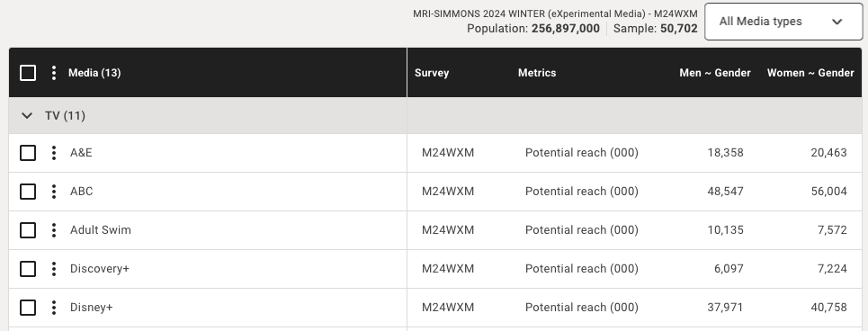
Task: Click the Survey column header
Action: pos(432,73)
